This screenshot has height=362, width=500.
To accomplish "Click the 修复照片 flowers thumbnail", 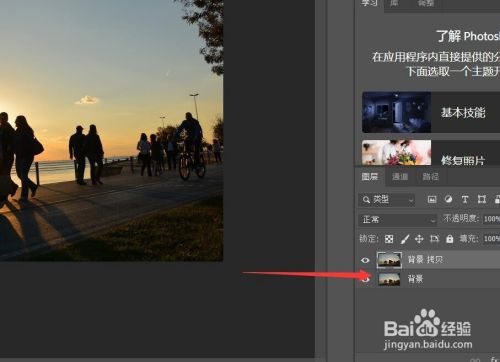I will [397, 152].
